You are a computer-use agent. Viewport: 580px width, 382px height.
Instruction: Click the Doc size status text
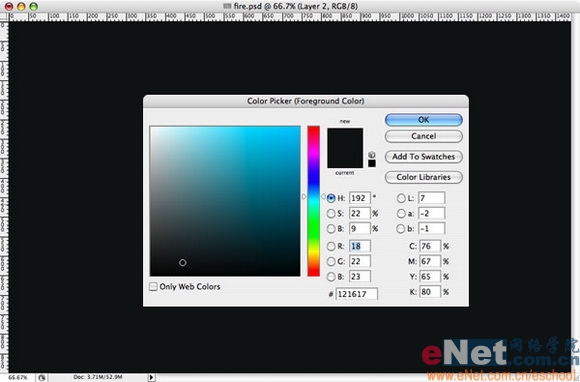(x=98, y=377)
